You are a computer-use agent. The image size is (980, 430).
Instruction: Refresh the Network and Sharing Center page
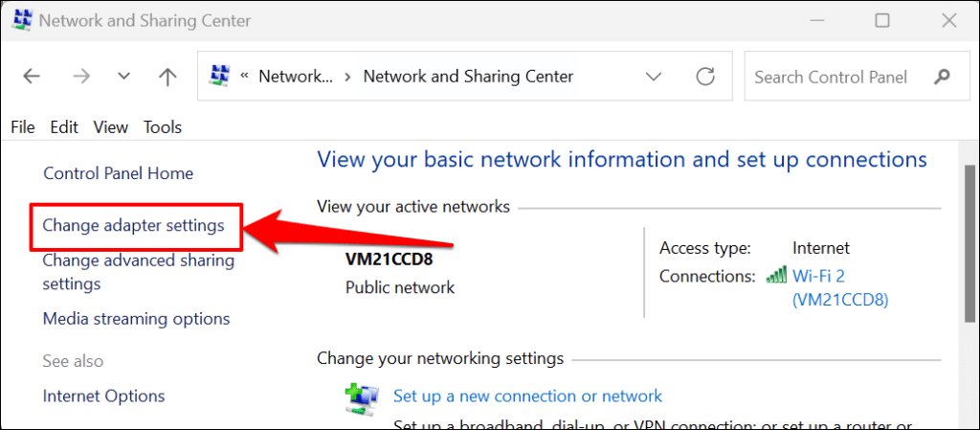click(705, 77)
